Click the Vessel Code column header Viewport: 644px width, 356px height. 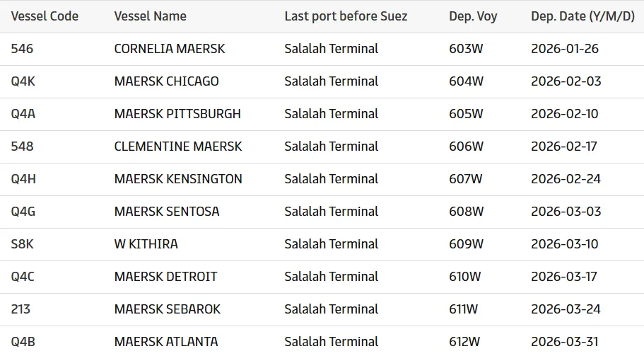[x=45, y=16]
